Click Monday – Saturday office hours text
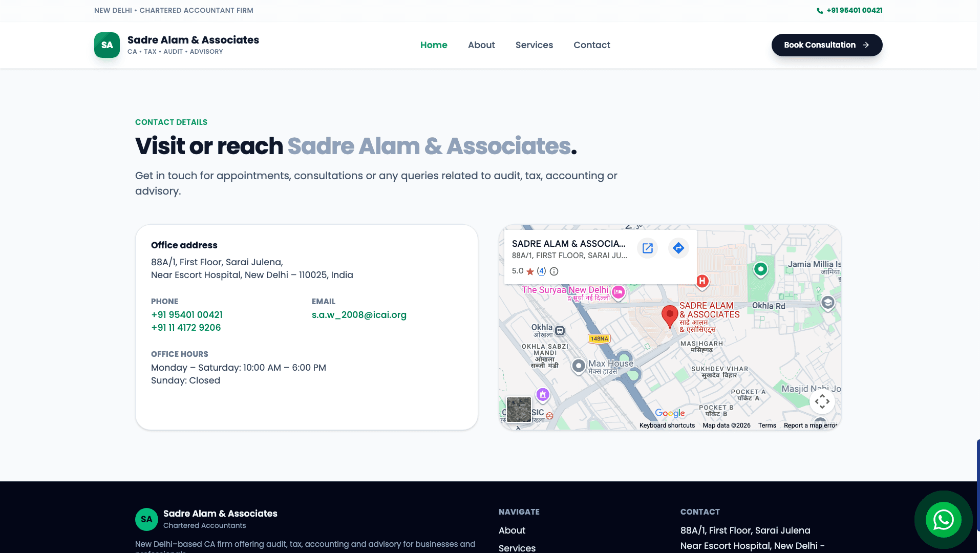 (x=239, y=368)
